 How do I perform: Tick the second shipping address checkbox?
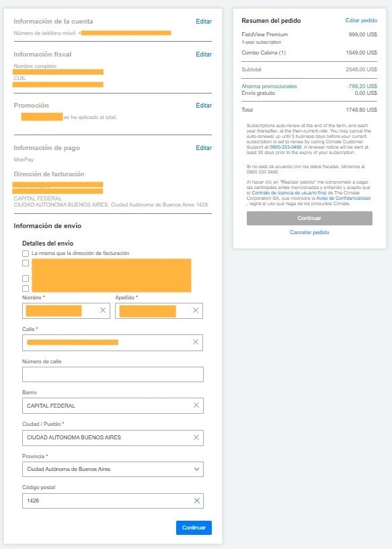[26, 263]
